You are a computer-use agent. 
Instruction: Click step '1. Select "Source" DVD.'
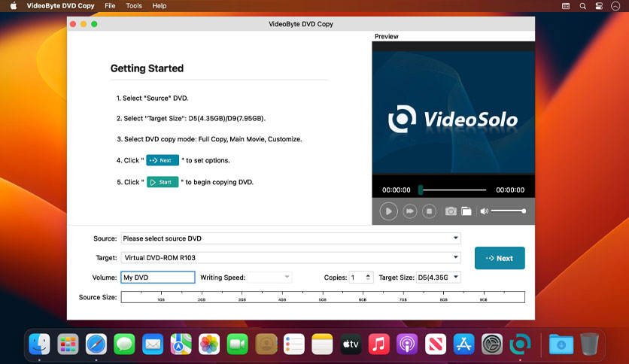(x=152, y=98)
